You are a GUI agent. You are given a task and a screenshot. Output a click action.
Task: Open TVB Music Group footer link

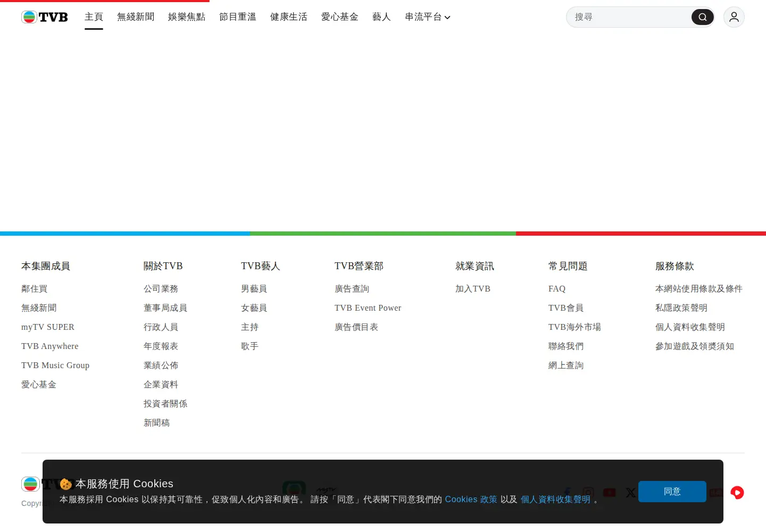tap(55, 365)
